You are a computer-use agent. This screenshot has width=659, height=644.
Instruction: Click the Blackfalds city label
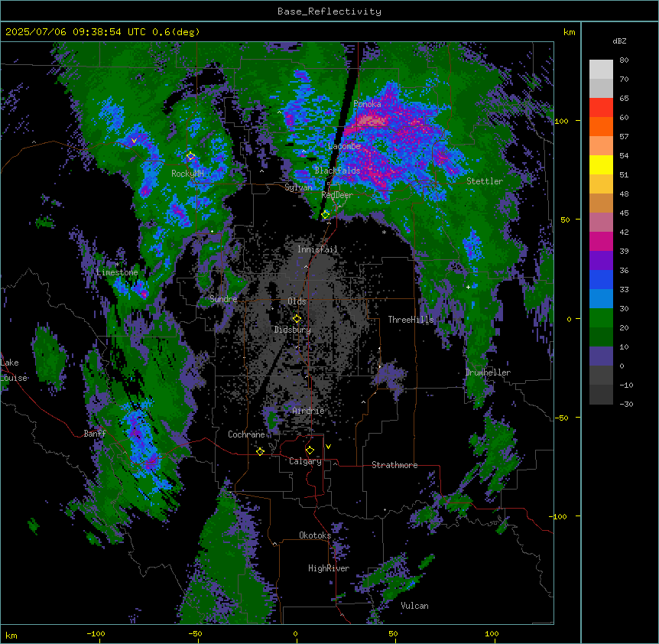(337, 171)
